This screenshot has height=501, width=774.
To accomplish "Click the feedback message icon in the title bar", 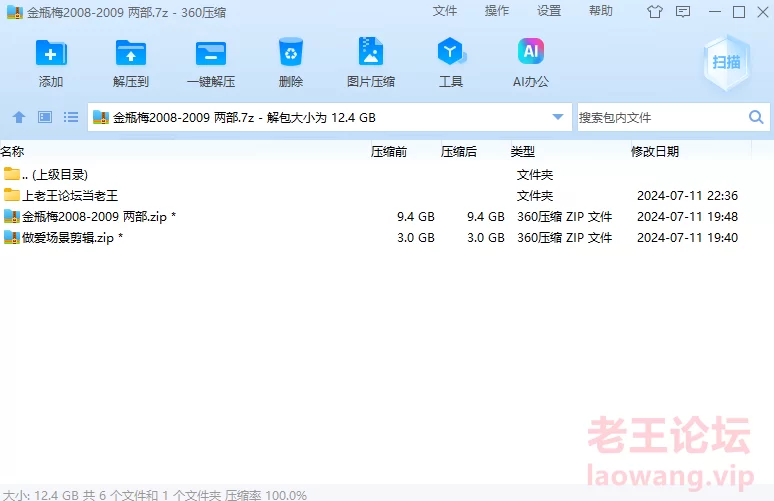I will point(683,11).
